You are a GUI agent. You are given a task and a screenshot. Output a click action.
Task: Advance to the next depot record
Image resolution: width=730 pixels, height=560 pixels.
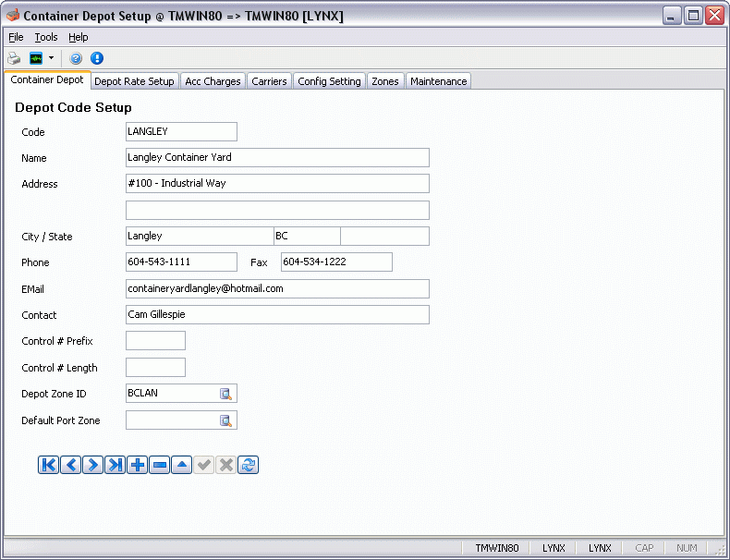(92, 465)
